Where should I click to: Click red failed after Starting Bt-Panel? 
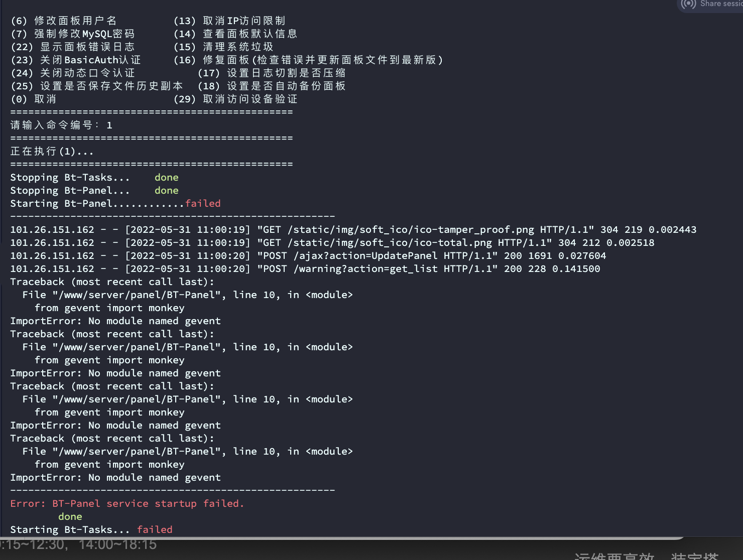tap(203, 203)
